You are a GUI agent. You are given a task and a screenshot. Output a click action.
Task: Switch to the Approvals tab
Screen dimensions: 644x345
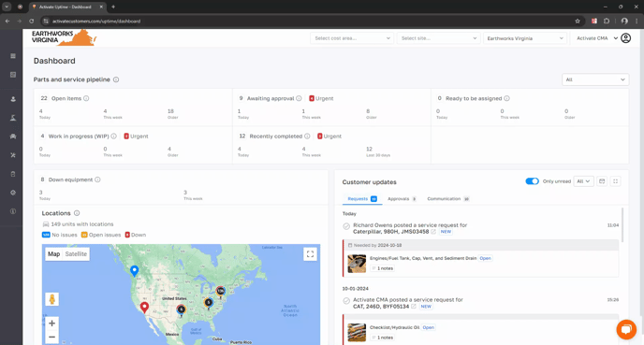pyautogui.click(x=402, y=199)
